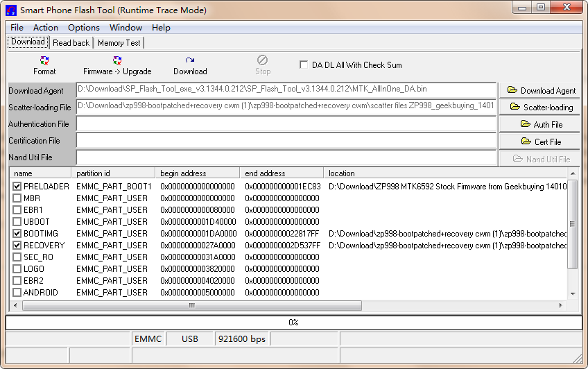Click the Format toolbar icon

point(44,60)
